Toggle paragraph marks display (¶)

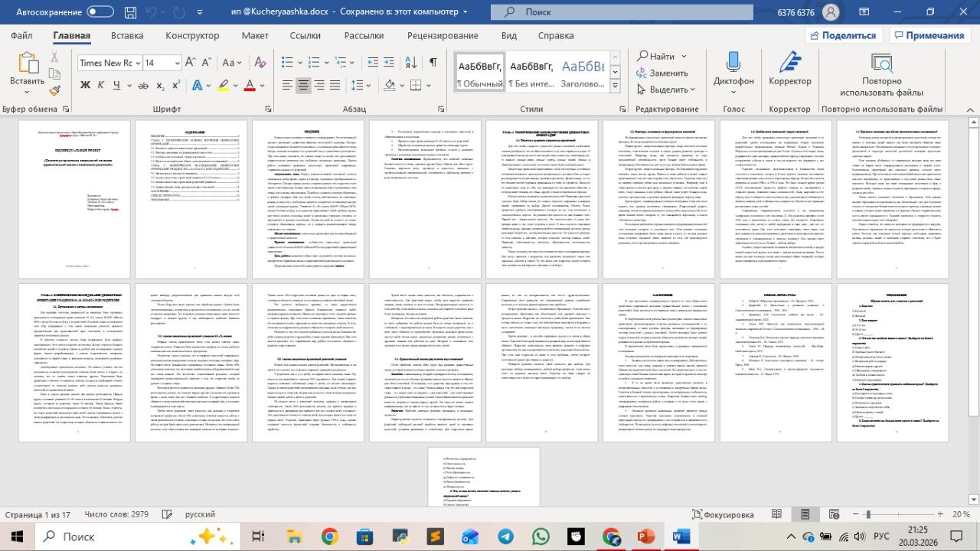pos(433,63)
